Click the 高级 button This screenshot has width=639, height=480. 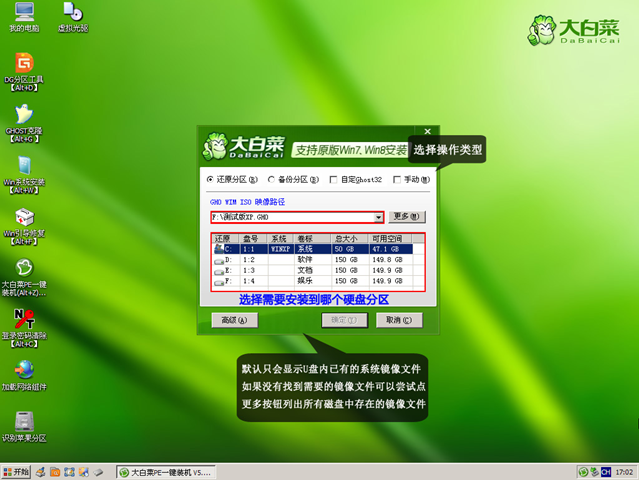pyautogui.click(x=236, y=320)
